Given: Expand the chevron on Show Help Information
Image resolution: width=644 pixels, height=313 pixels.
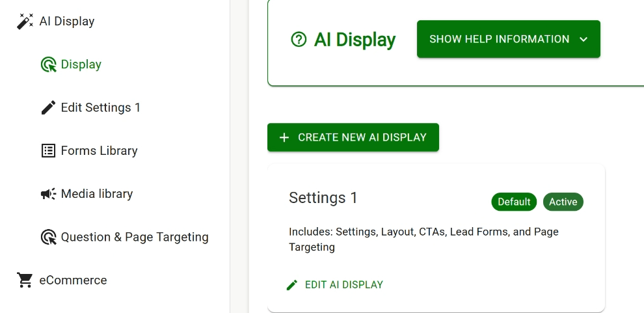Looking at the screenshot, I should 584,39.
